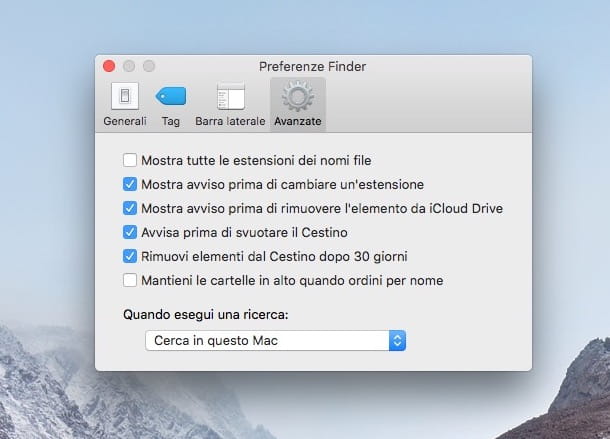Select the Avanzate gear icon
This screenshot has height=439, width=610.
298,96
